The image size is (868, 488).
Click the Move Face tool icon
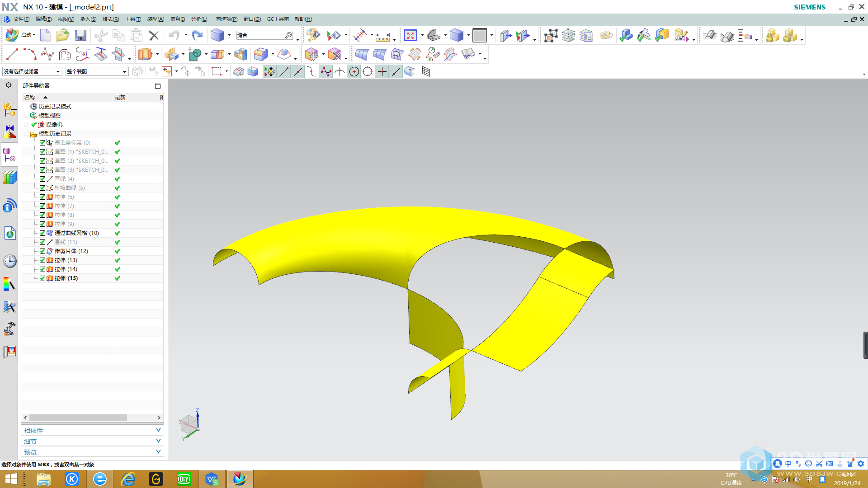pyautogui.click(x=311, y=55)
